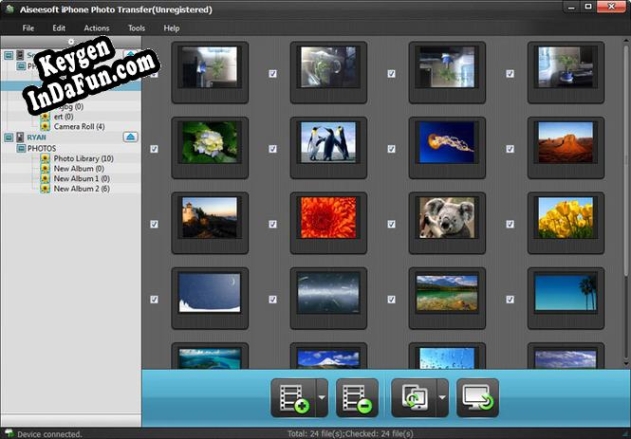Click the Camera Roll sunflower icon
The image size is (631, 439).
[45, 126]
